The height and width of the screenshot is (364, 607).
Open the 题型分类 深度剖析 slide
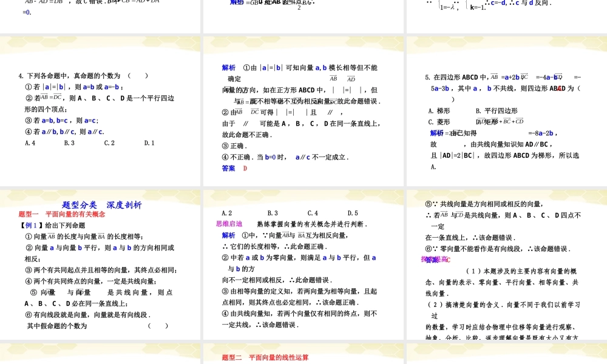click(100, 265)
